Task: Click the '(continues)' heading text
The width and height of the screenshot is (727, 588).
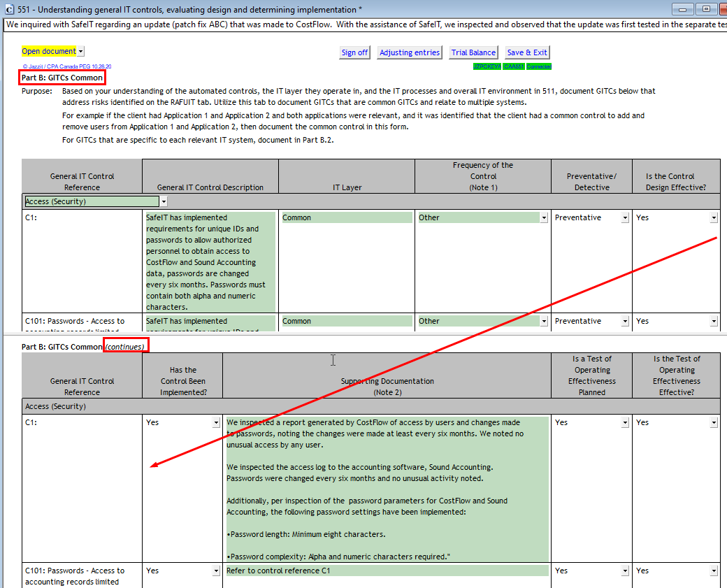Action: point(124,347)
